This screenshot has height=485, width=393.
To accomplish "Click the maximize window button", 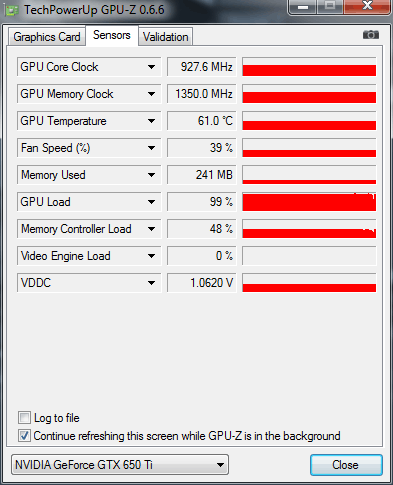I will tap(330, 7).
